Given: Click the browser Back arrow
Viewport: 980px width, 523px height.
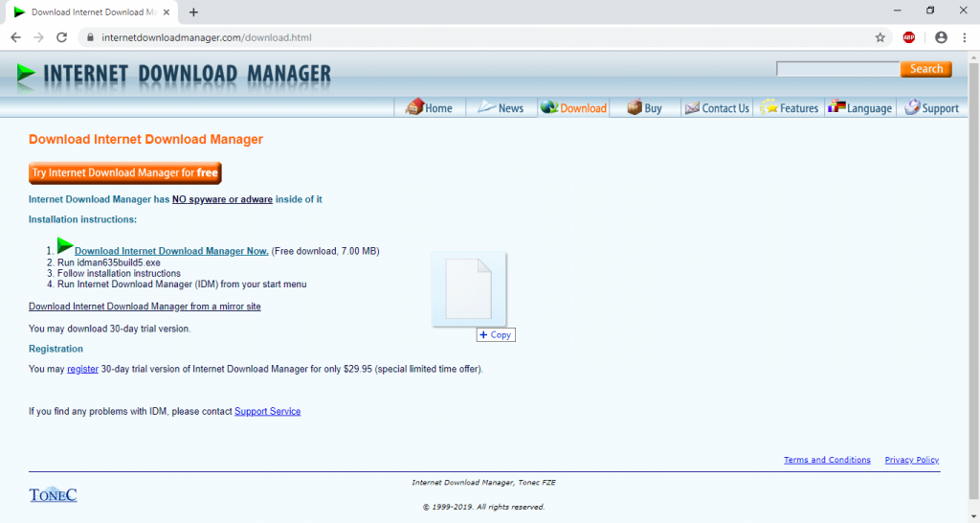Looking at the screenshot, I should 15,37.
